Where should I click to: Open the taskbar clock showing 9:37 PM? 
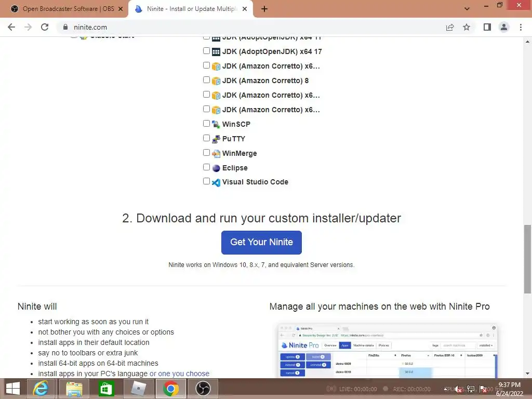coord(509,389)
